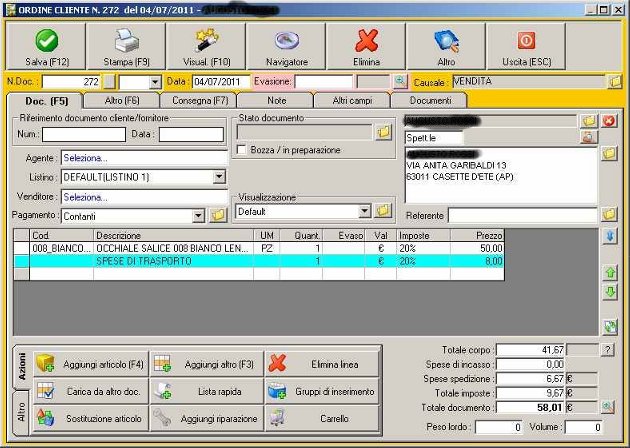Select vertical Altro tab at bottom left
Image resolution: width=630 pixels, height=448 pixels.
pyautogui.click(x=21, y=412)
